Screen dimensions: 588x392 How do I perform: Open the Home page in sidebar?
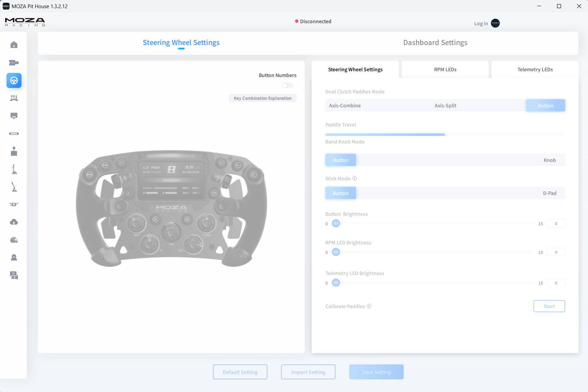(14, 45)
